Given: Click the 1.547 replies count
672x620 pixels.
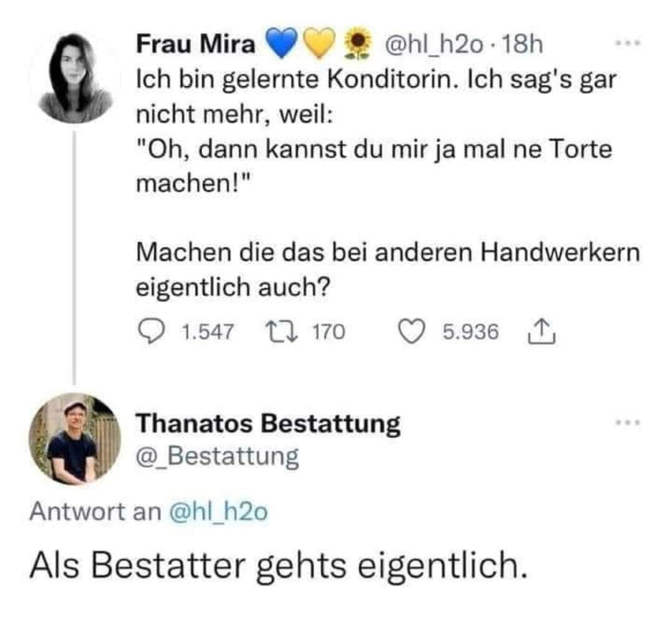Looking at the screenshot, I should click(x=206, y=332).
